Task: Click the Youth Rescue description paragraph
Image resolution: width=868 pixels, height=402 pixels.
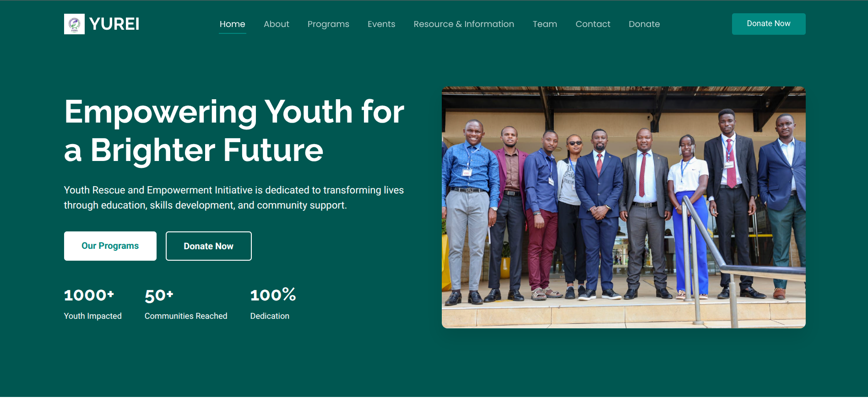Action: click(x=233, y=198)
